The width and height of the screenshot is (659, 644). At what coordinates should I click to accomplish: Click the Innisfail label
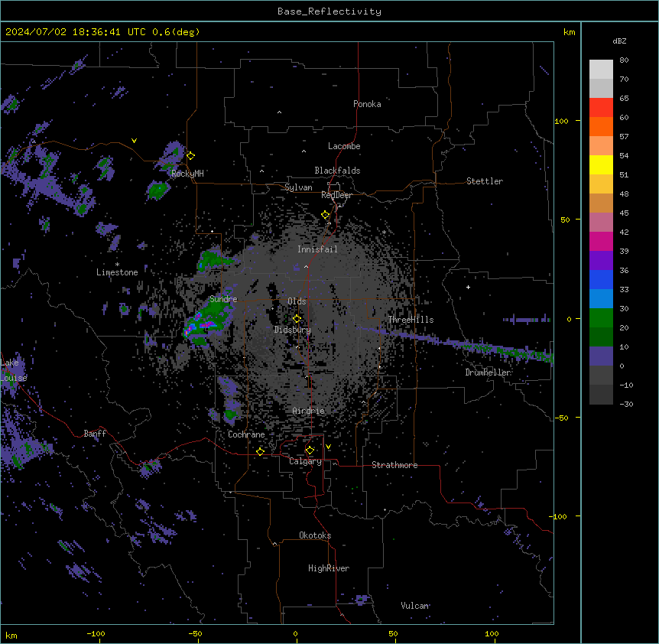(317, 249)
